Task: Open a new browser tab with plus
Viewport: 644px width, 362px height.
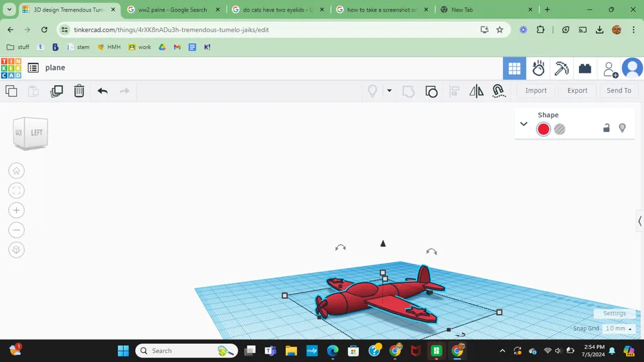Action: click(547, 10)
